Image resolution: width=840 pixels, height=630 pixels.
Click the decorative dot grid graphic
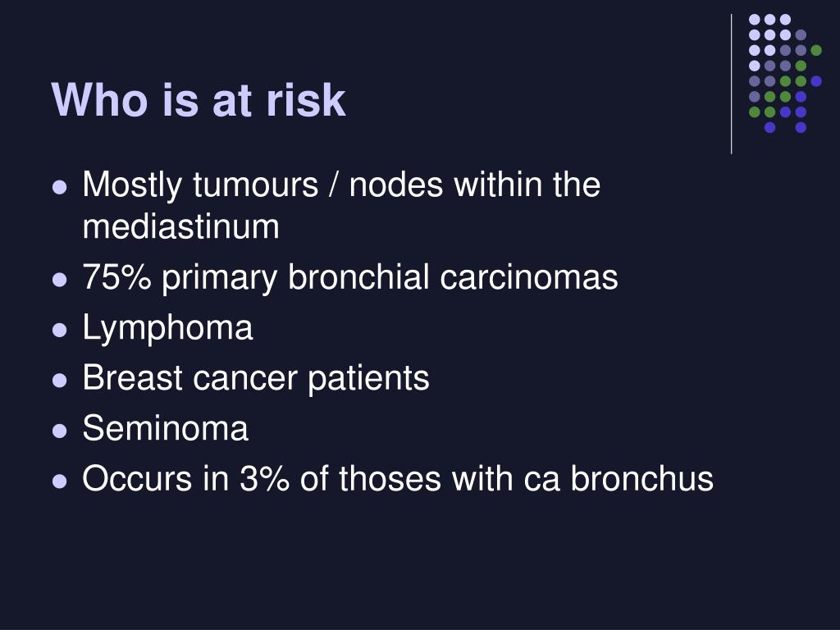click(x=785, y=73)
